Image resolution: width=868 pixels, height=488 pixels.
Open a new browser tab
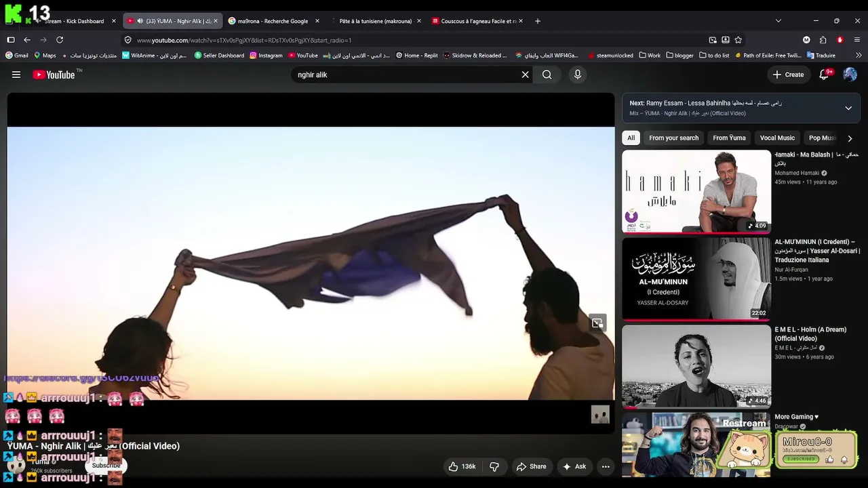point(538,21)
